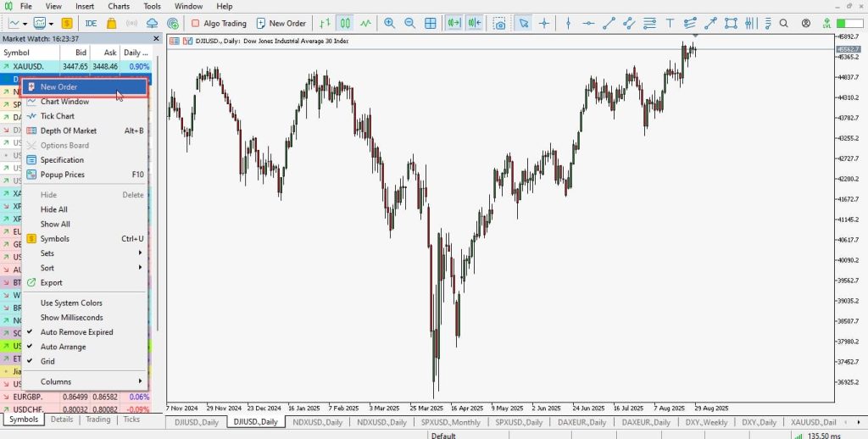Open the Market shopping bag icon

pyautogui.click(x=111, y=23)
